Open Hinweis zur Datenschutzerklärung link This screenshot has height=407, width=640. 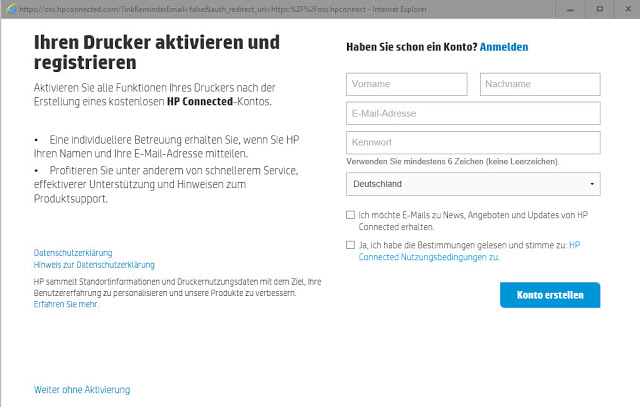94,265
